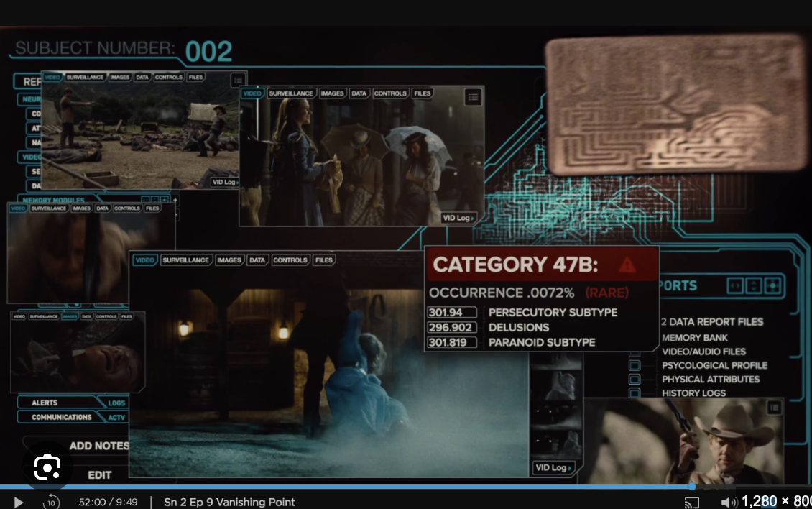The image size is (812, 509).
Task: Click the COMMUNICATIONS button
Action: [62, 417]
